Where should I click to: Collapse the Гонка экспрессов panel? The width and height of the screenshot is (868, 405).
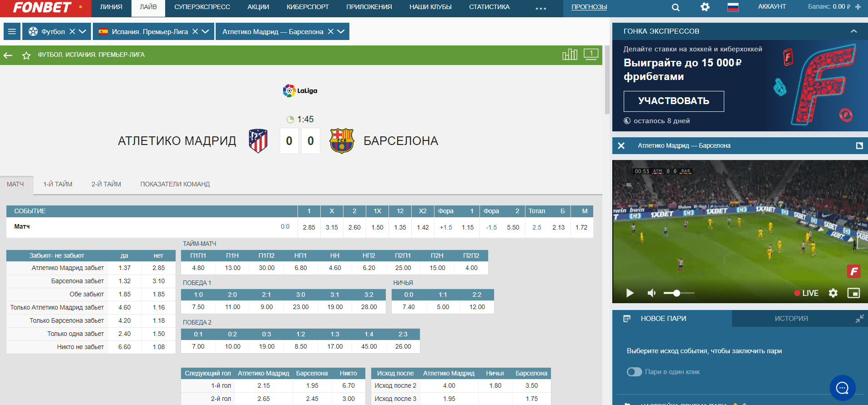click(854, 31)
